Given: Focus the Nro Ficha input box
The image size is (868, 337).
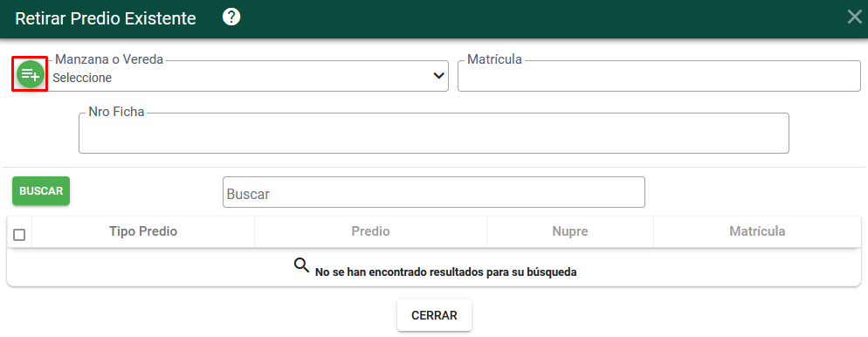Looking at the screenshot, I should (434, 134).
